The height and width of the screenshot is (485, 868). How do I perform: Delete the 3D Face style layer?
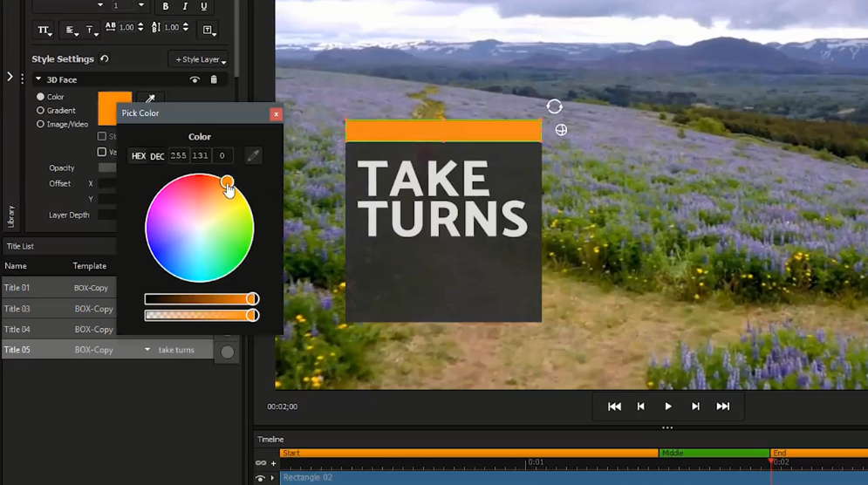(x=214, y=79)
